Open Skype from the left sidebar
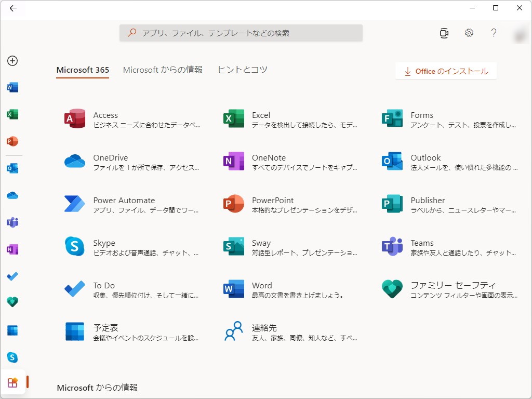This screenshot has width=532, height=399. 12,357
